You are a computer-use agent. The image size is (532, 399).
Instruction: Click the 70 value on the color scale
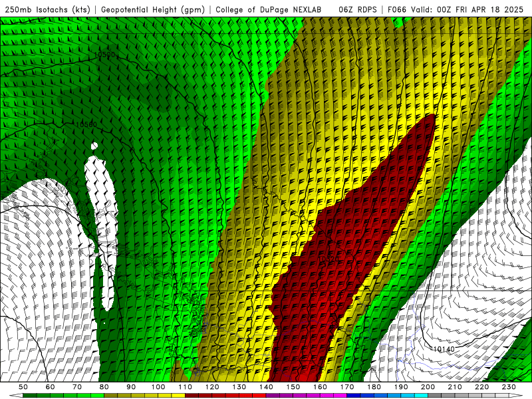click(77, 387)
